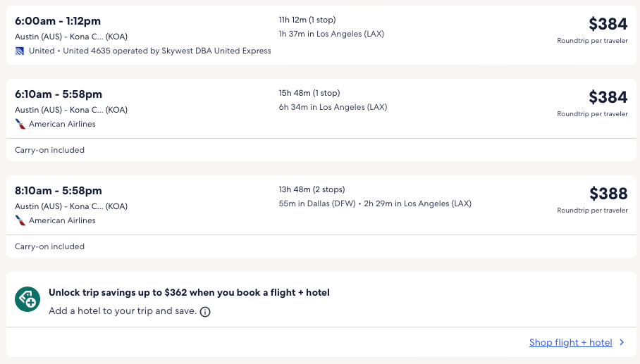Open info tooltip next to 'trip and save'

(x=205, y=311)
